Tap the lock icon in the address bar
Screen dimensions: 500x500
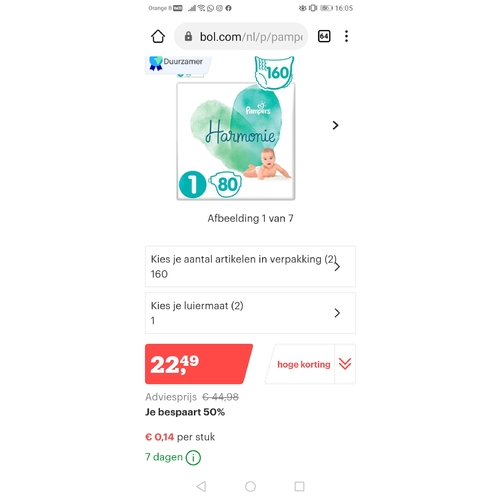pyautogui.click(x=188, y=36)
